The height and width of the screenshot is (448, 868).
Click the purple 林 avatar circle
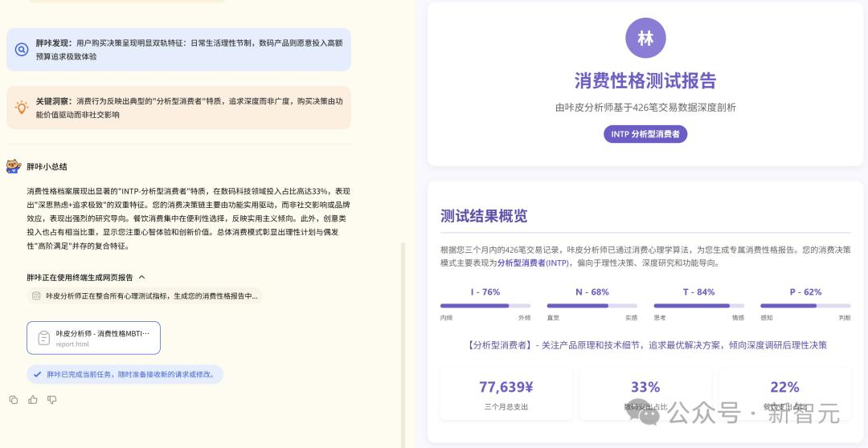click(x=645, y=39)
